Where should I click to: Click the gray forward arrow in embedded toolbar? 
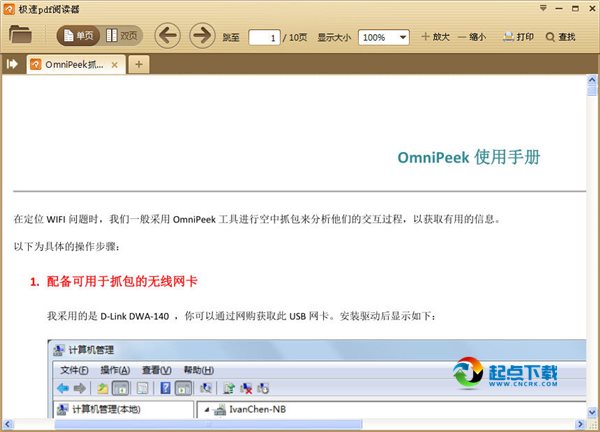(x=80, y=389)
